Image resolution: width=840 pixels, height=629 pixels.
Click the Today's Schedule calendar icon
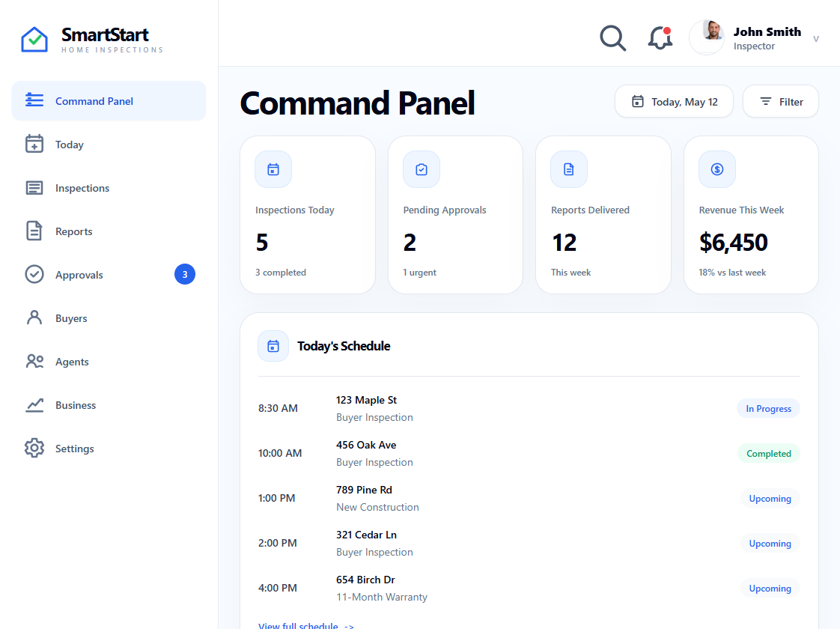(273, 346)
